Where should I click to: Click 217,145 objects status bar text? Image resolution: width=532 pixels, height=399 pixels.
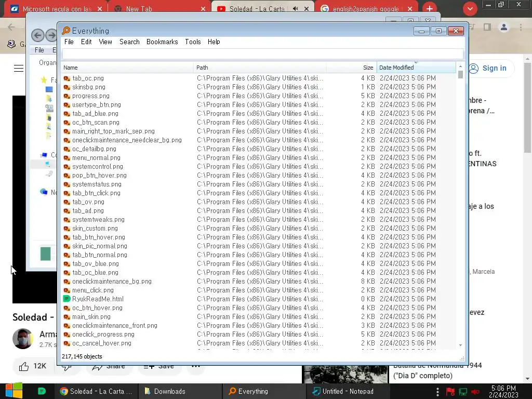pos(82,356)
